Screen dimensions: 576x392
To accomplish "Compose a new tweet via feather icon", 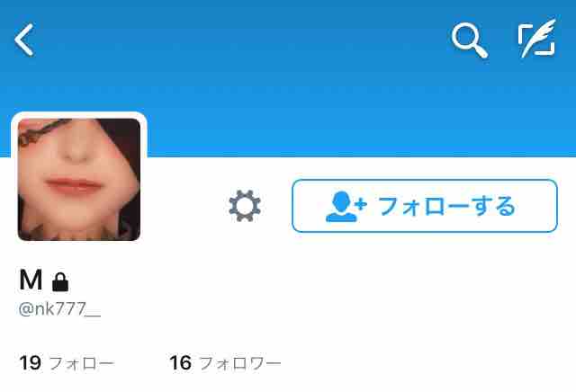I will tap(536, 39).
